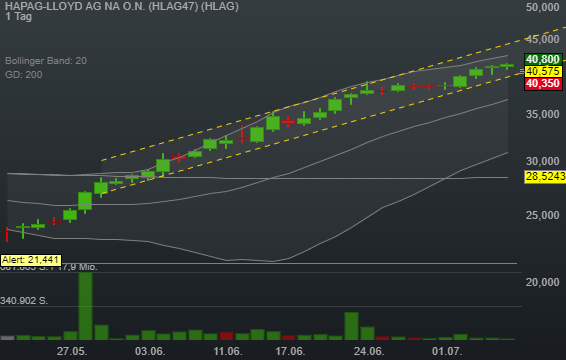The height and width of the screenshot is (360, 566).
Task: Click the red 40,350 price tag
Action: (543, 83)
